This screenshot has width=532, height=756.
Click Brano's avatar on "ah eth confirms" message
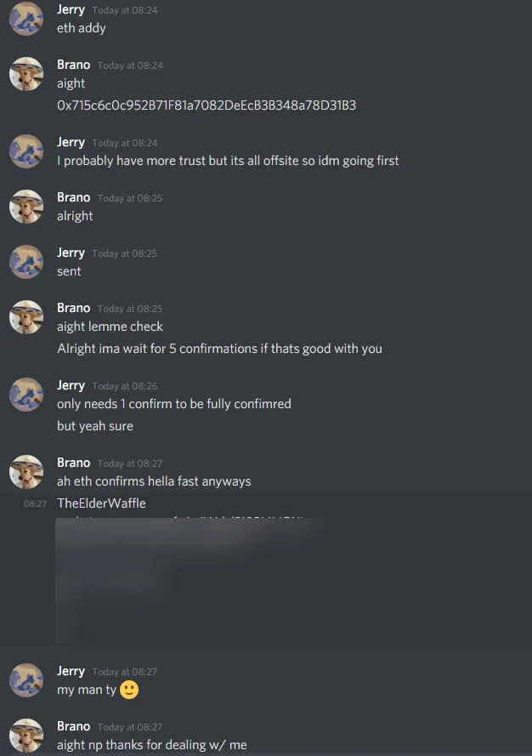(26, 471)
